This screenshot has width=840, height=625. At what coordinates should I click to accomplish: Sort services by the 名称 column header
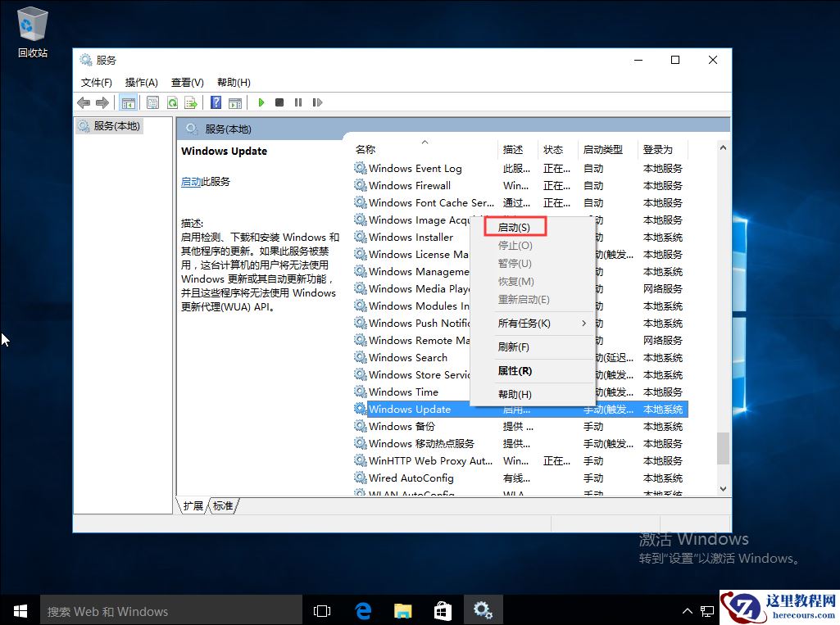pyautogui.click(x=366, y=149)
